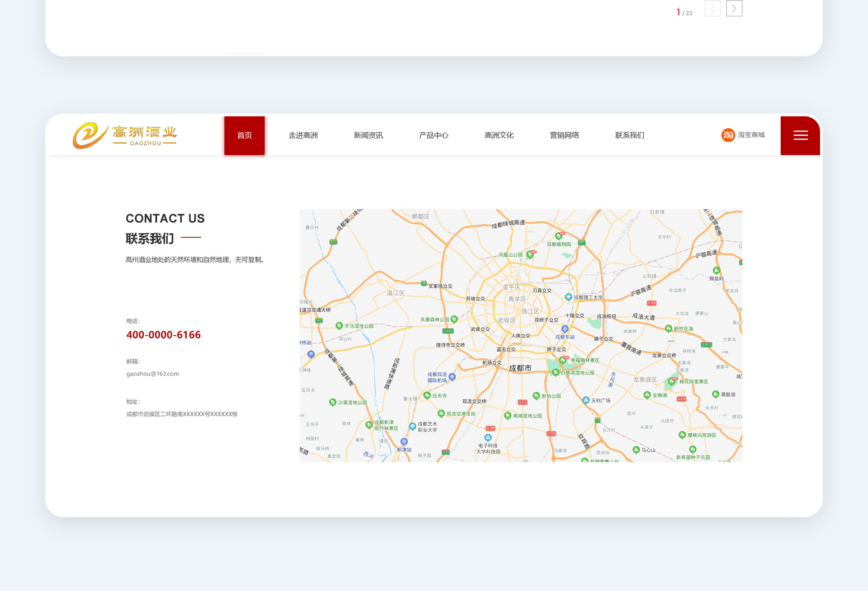
Task: Open the 联系我们 contact menu item
Action: click(x=630, y=136)
